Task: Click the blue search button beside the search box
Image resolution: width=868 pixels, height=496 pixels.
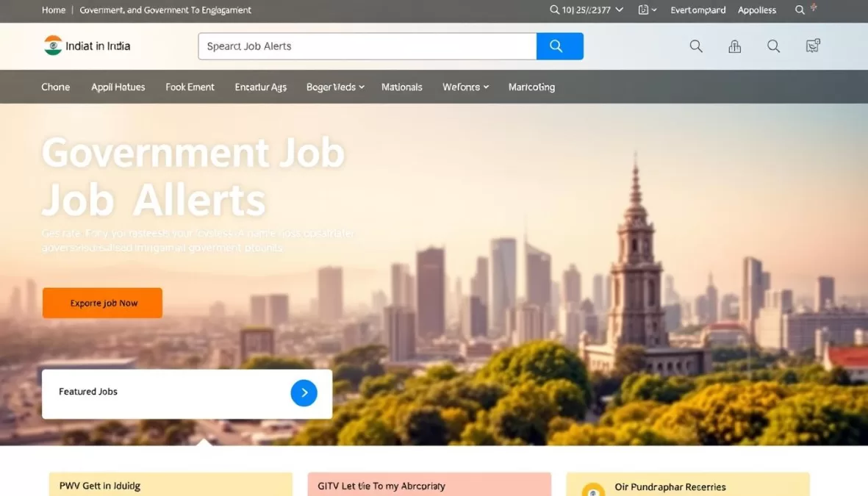Action: pos(559,46)
